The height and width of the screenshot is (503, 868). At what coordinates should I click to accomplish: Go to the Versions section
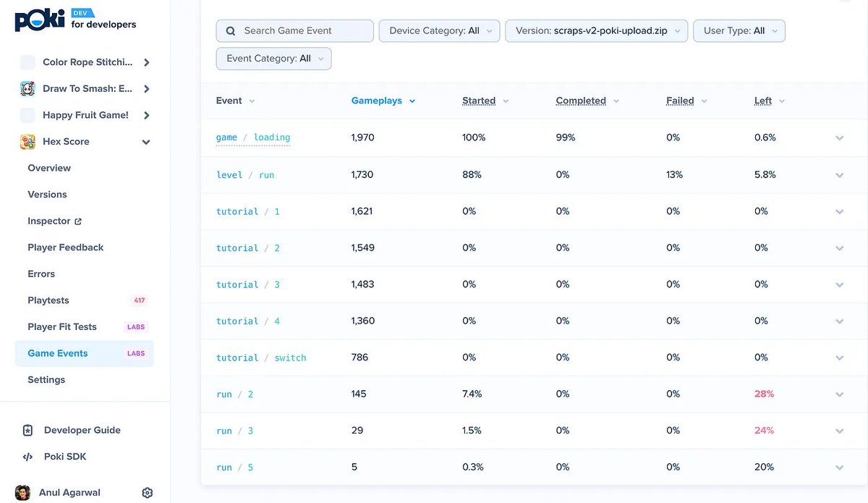(47, 195)
